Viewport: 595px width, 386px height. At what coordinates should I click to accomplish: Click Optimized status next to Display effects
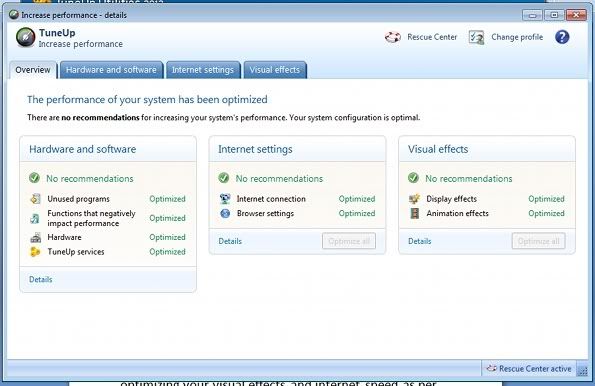(546, 199)
